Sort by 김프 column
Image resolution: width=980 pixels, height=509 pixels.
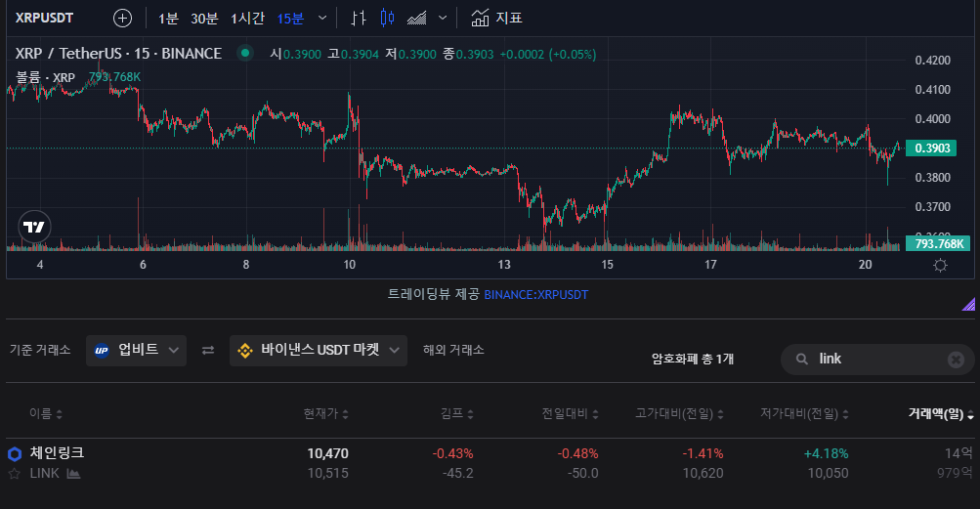click(x=457, y=414)
